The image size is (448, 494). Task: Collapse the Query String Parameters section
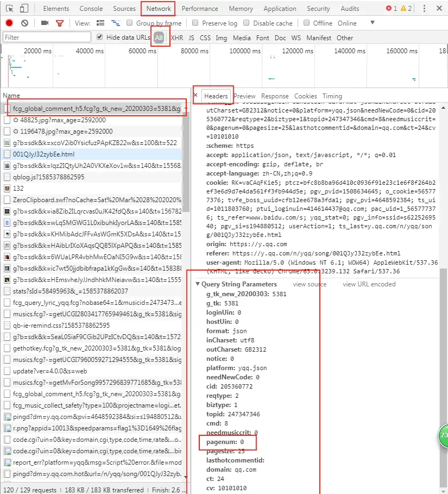[x=198, y=284]
